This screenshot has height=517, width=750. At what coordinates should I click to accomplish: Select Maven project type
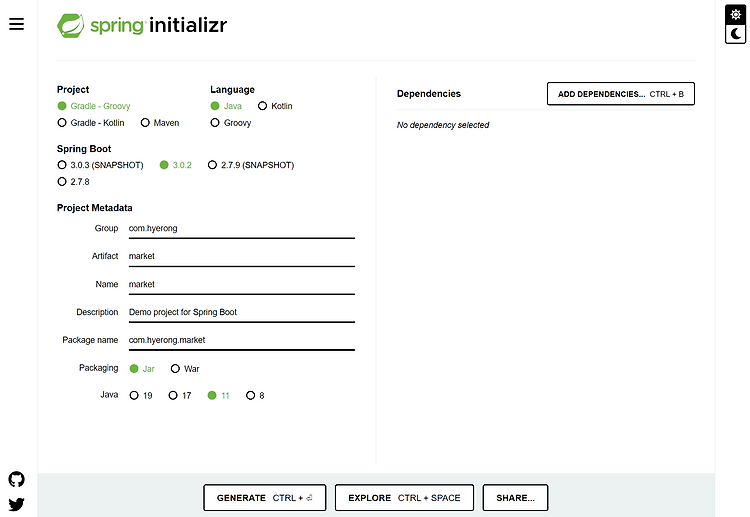pos(160,123)
